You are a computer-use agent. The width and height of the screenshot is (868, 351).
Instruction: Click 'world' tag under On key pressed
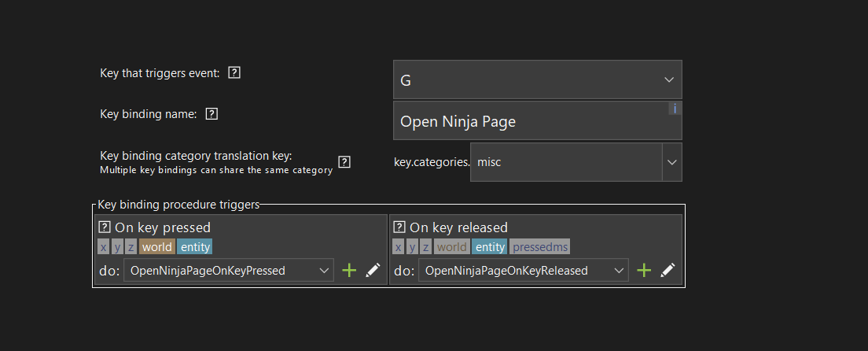[x=156, y=247]
